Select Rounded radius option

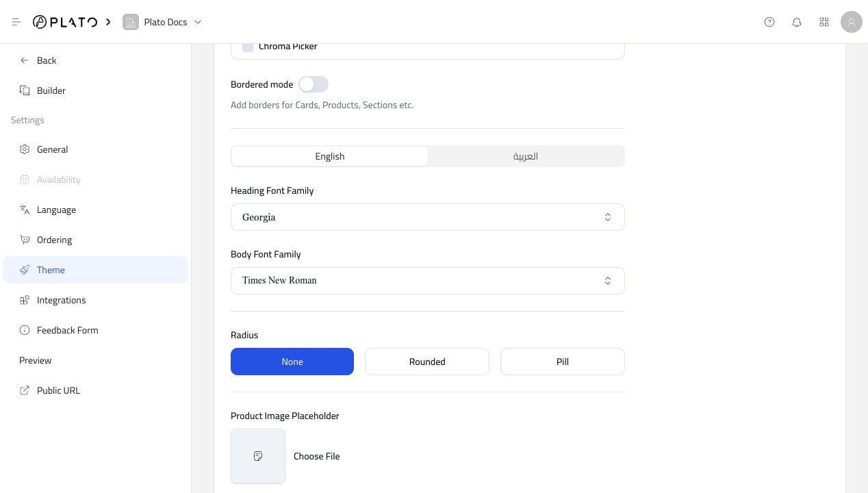[x=427, y=362]
